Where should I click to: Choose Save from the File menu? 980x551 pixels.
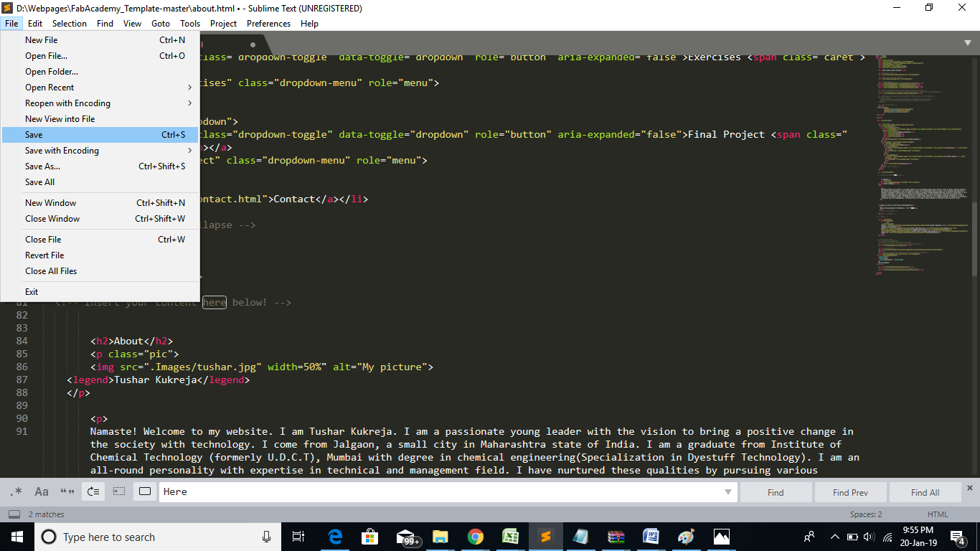[34, 135]
